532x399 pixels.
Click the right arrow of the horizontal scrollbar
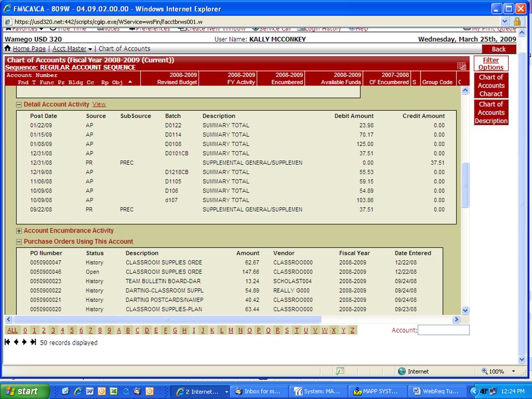(456, 319)
